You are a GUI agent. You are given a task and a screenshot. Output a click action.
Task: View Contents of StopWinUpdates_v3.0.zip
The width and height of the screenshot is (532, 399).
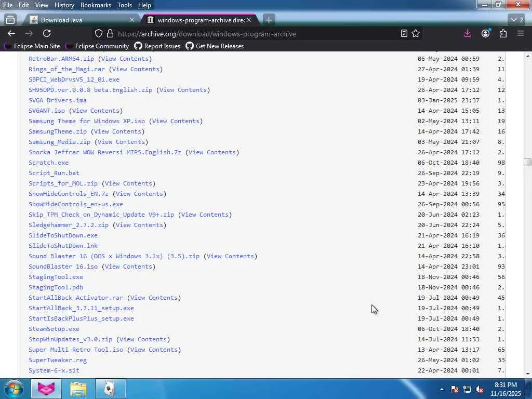pyautogui.click(x=143, y=339)
